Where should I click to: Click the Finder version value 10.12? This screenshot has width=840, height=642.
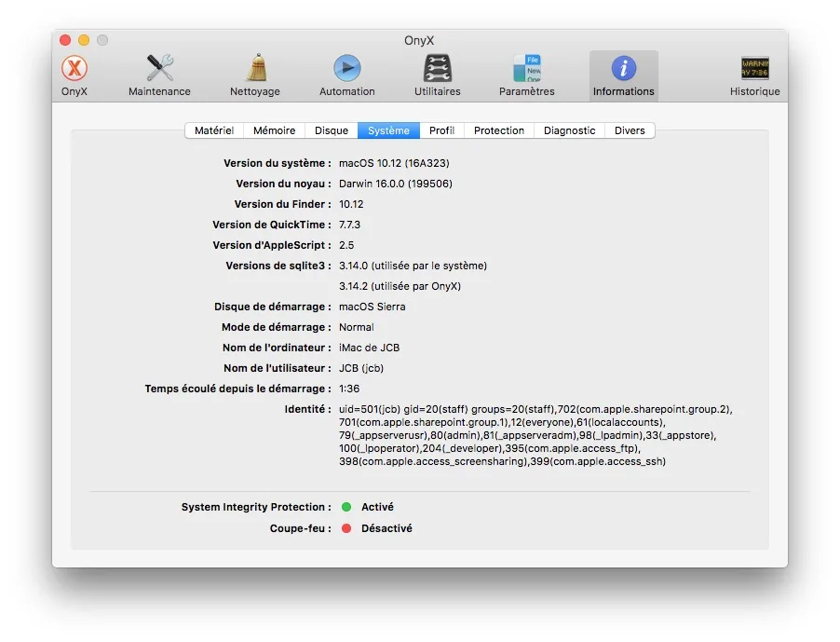pyautogui.click(x=351, y=204)
